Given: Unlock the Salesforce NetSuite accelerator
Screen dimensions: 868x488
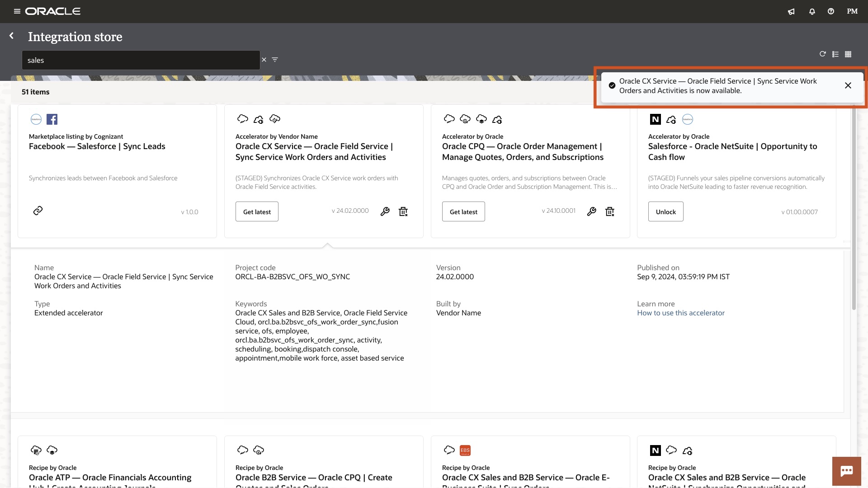Looking at the screenshot, I should (665, 211).
